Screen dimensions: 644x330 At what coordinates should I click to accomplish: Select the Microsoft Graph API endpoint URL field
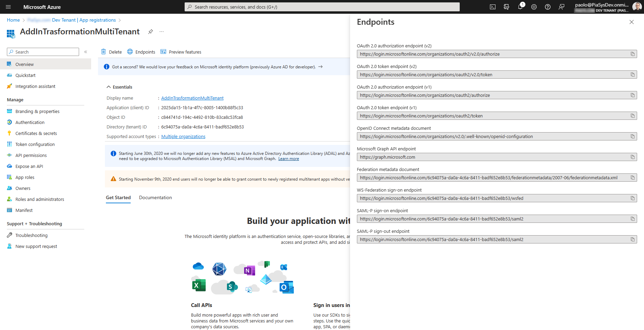click(497, 157)
